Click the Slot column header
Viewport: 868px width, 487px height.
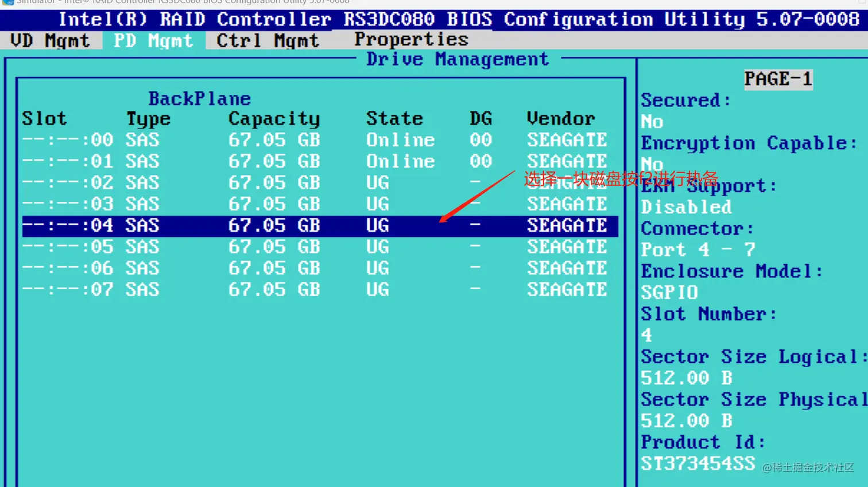[x=44, y=119]
